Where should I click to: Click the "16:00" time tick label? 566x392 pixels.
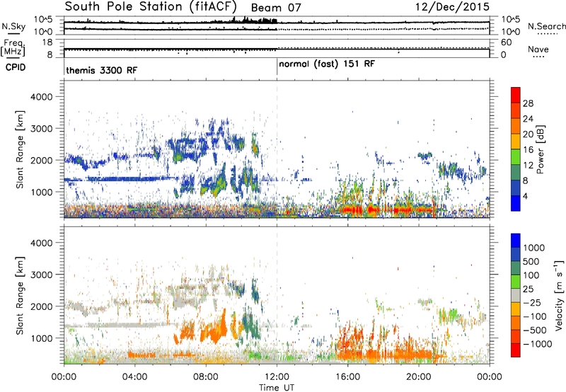pyautogui.click(x=347, y=377)
